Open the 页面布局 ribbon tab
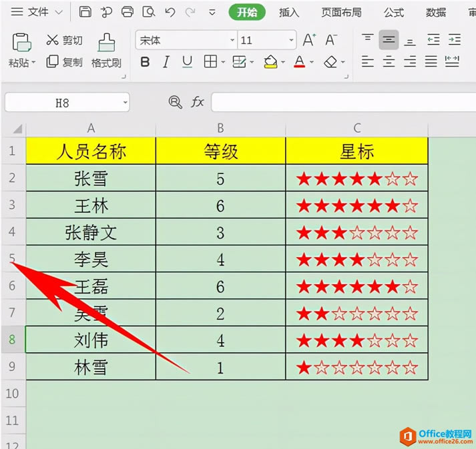Screen dimensions: 476x449 [x=341, y=12]
